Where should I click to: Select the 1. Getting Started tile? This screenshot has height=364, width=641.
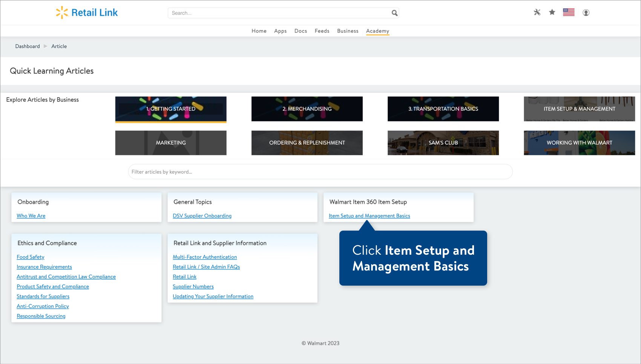pos(171,109)
